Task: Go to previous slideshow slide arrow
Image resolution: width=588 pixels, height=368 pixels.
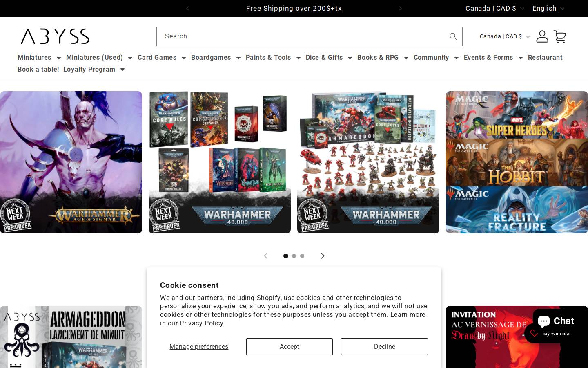Action: coord(265,256)
